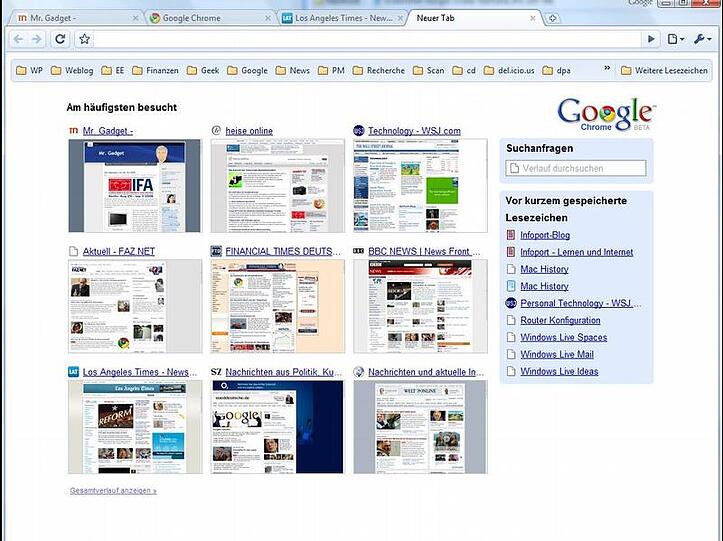Open the heise online link
The height and width of the screenshot is (541, 723).
click(x=249, y=131)
